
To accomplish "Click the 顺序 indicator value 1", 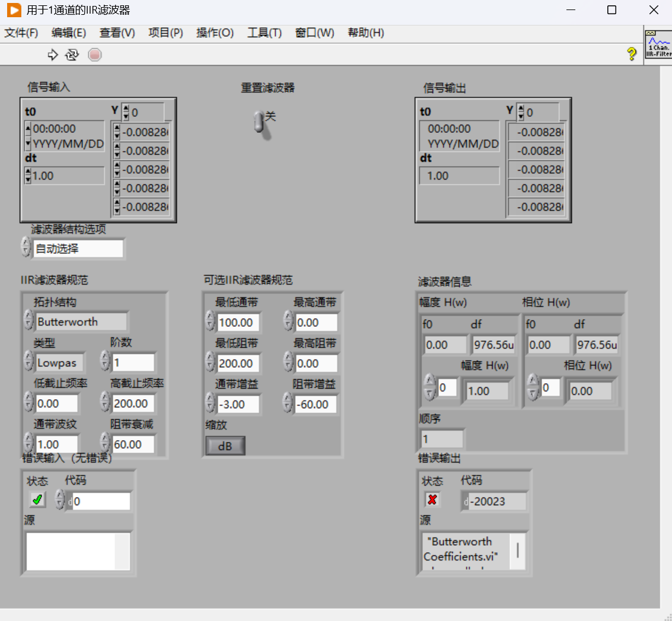I will coord(442,439).
